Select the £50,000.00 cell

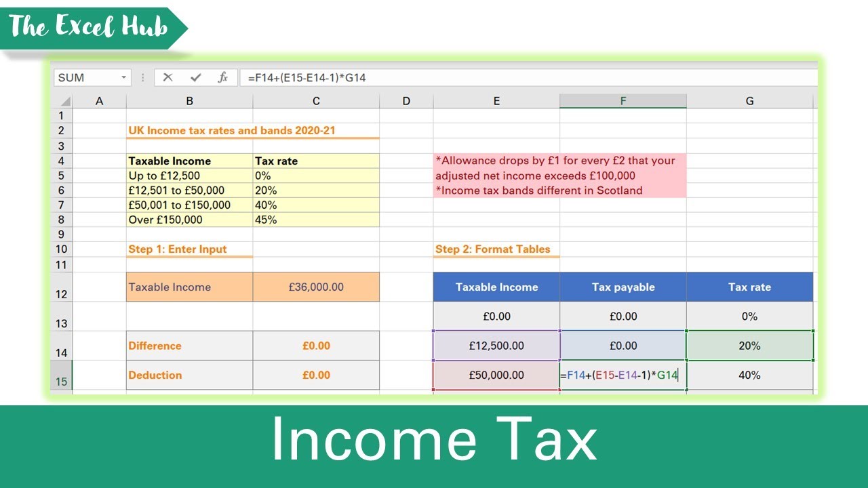click(x=496, y=375)
